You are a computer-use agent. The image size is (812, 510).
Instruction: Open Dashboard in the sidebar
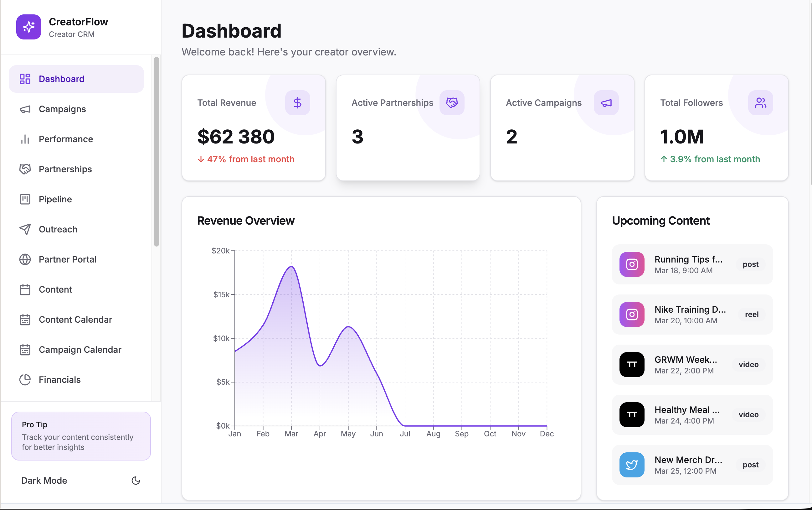(76, 79)
